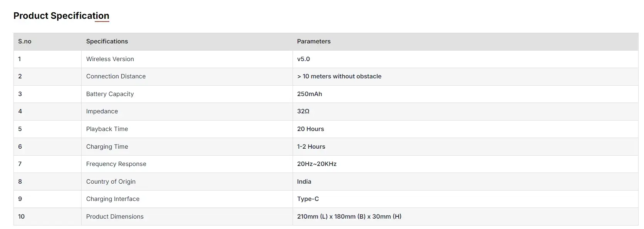Select the Impedance specification cell
Screen dimensions: 644x229
[x=102, y=111]
